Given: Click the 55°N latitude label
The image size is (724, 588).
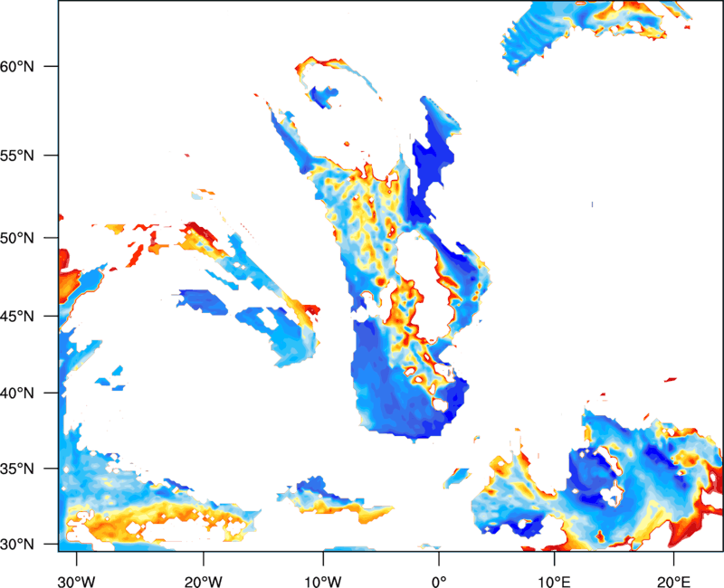Looking at the screenshot, I should coord(17,156).
